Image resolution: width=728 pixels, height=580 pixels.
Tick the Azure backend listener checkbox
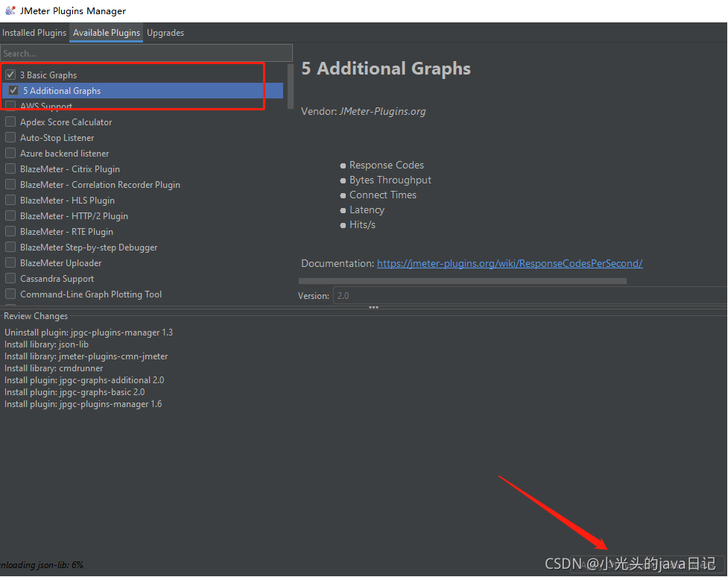[10, 154]
